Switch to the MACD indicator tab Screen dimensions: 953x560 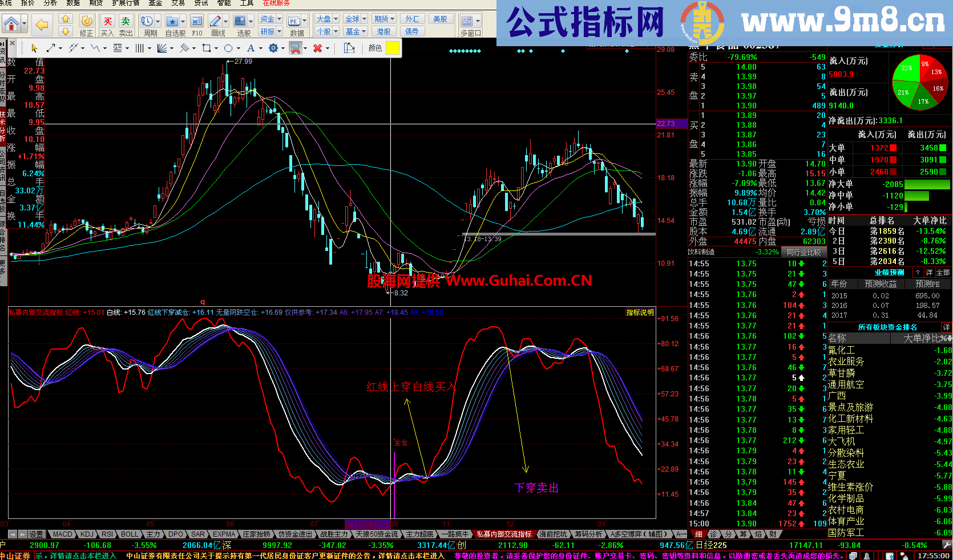(x=63, y=534)
